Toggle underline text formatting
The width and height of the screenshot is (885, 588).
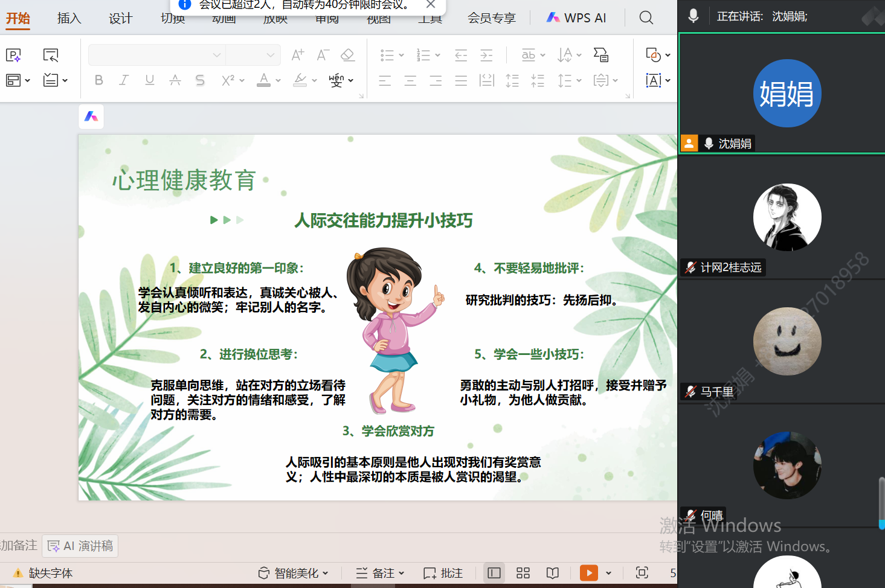click(149, 80)
